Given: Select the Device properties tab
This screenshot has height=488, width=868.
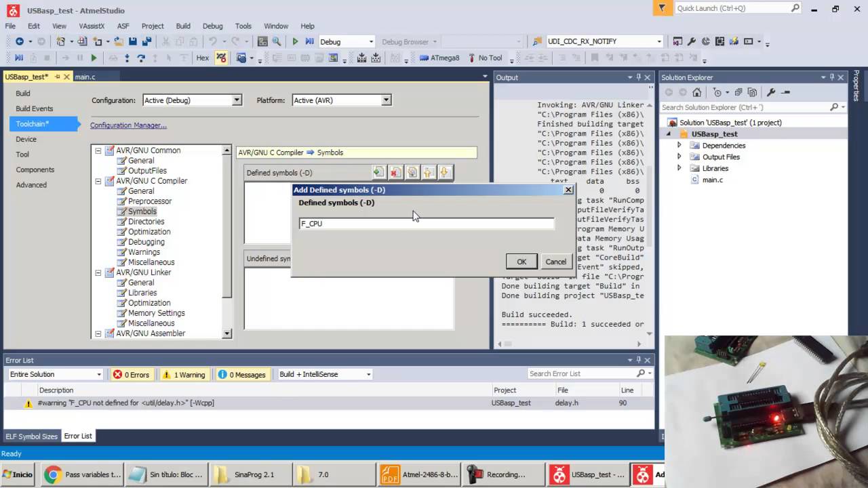Looking at the screenshot, I should coord(26,139).
